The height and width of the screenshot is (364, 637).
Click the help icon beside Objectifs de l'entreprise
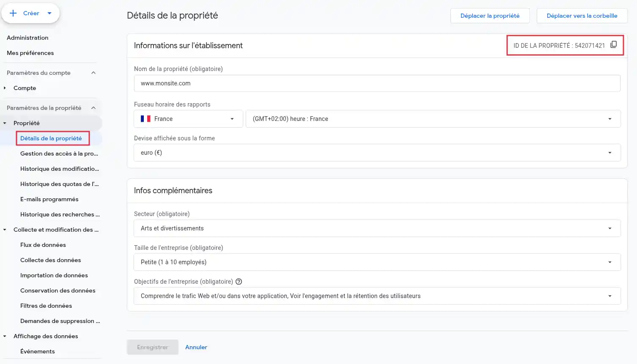click(x=239, y=282)
